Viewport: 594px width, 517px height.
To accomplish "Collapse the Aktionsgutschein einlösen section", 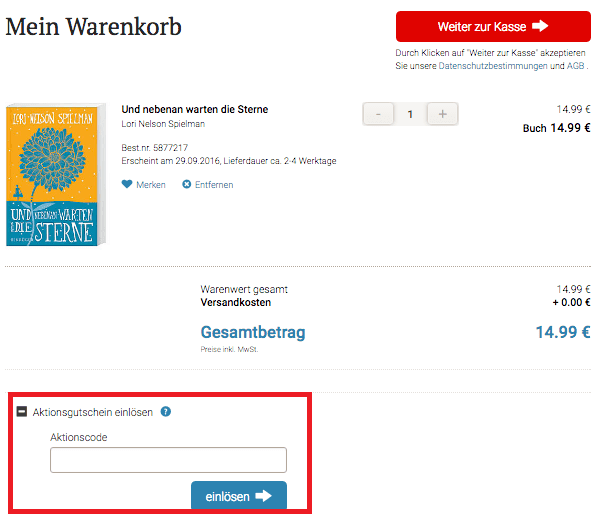I will 22,411.
